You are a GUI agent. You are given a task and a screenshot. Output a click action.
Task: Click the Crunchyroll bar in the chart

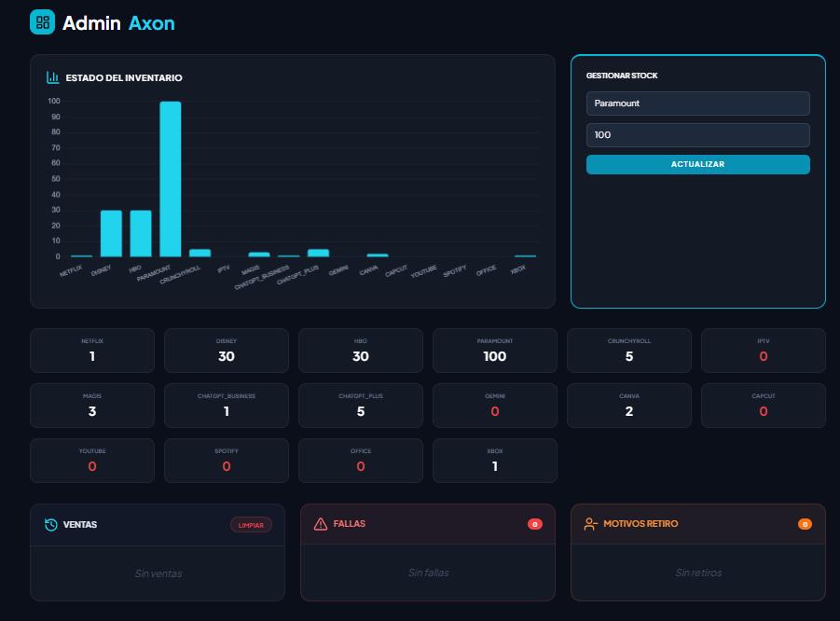pos(200,253)
